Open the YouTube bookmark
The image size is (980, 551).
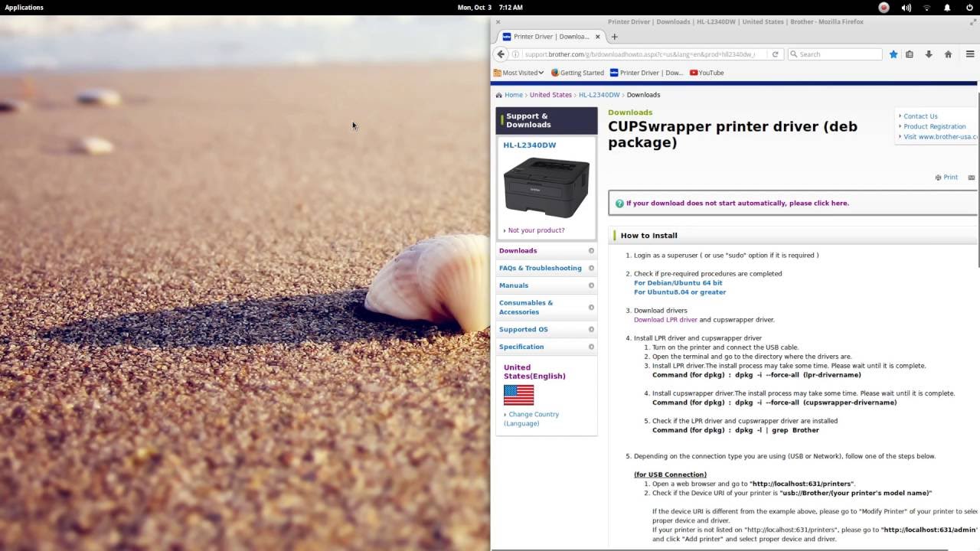(707, 73)
